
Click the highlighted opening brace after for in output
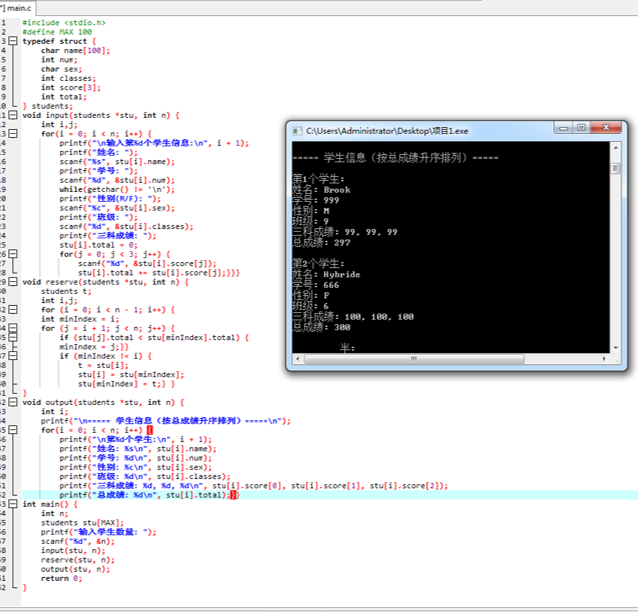[149, 430]
